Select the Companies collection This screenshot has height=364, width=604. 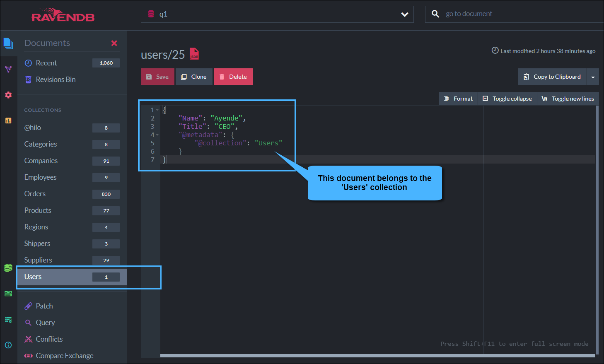pyautogui.click(x=72, y=161)
